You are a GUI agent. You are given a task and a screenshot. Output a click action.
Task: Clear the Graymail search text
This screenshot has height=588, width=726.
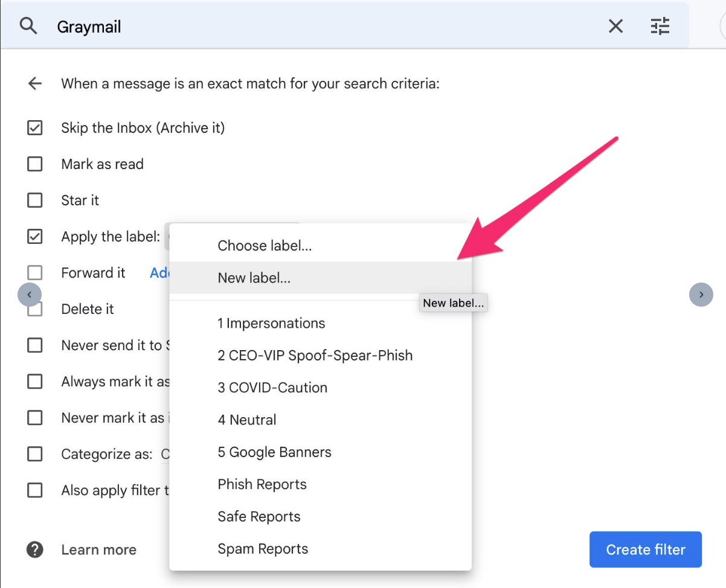615,26
